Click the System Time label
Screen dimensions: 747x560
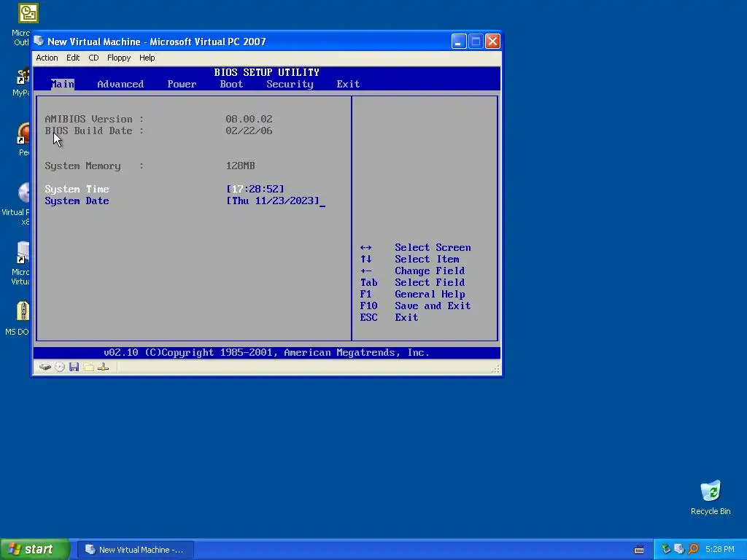point(77,189)
